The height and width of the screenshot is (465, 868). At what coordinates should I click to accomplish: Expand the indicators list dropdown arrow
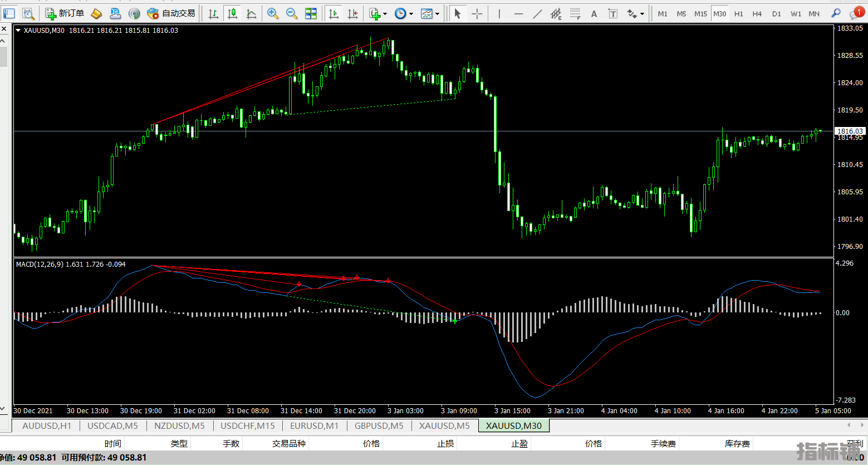tap(385, 14)
